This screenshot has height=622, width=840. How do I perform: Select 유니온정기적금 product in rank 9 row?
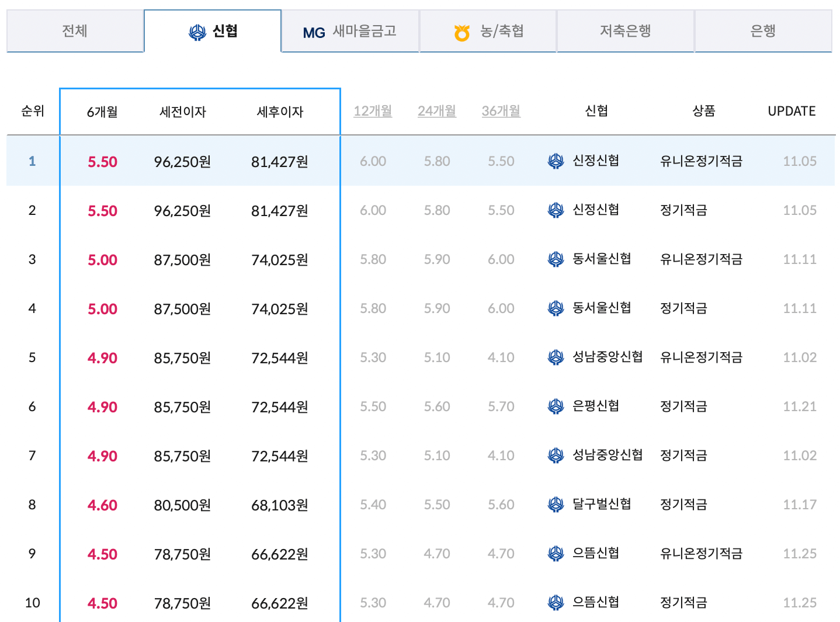[701, 554]
